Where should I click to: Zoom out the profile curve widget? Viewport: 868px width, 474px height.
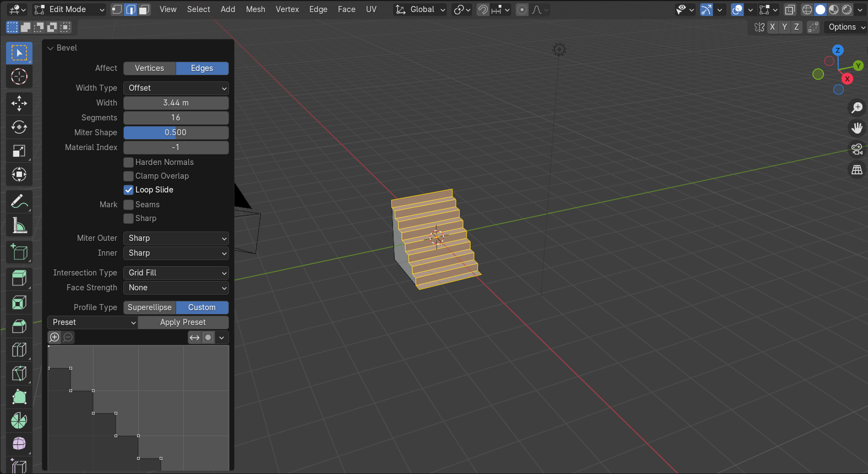click(x=68, y=338)
